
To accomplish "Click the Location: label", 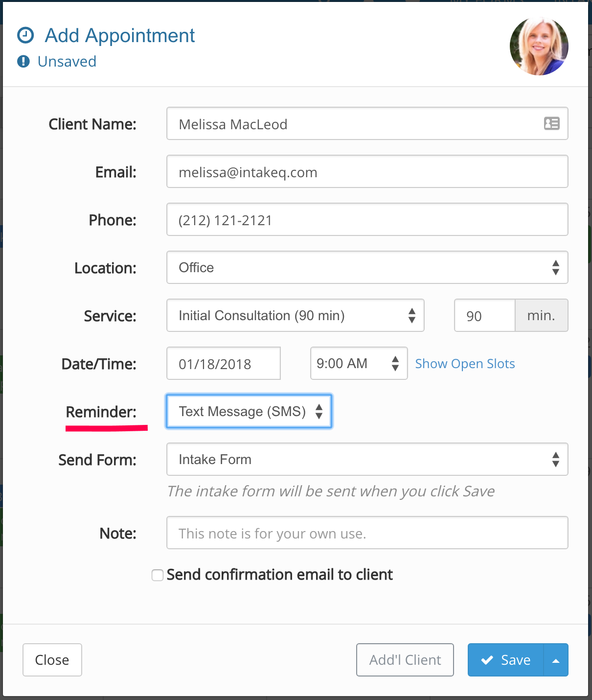I will pos(105,268).
